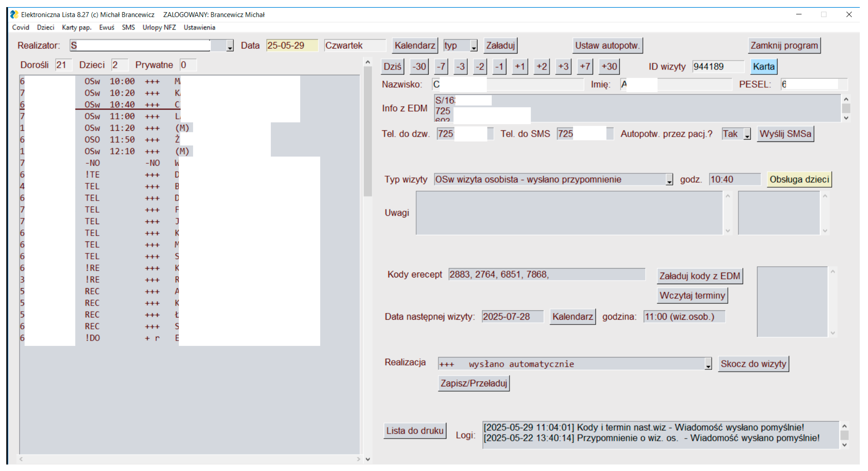Image resolution: width=868 pixels, height=471 pixels.
Task: Open the Karty pap. menu
Action: (x=77, y=27)
